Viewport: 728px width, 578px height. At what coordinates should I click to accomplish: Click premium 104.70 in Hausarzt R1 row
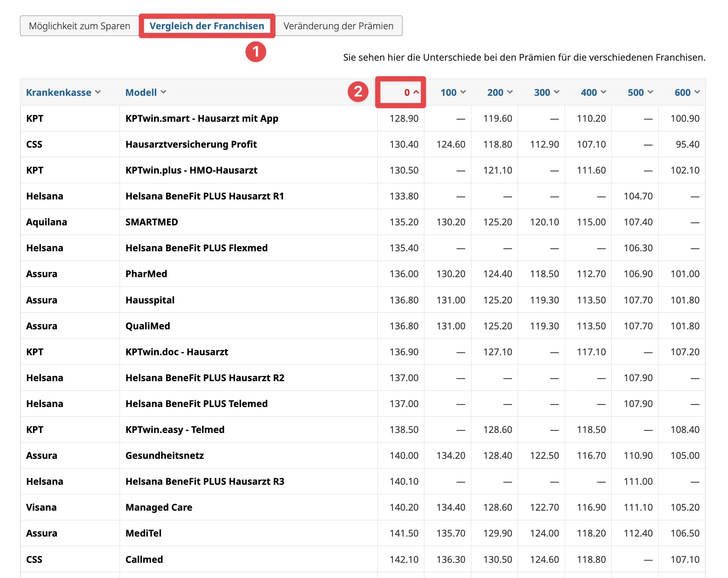[x=638, y=196]
